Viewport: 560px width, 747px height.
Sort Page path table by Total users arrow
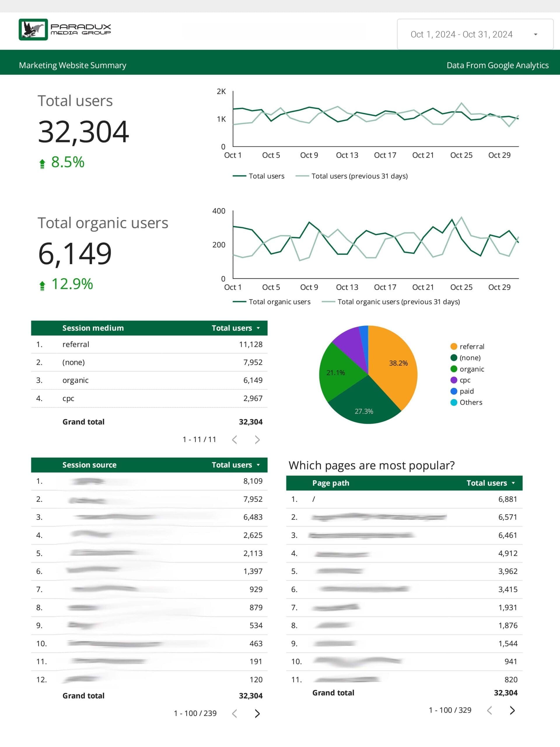(x=513, y=483)
